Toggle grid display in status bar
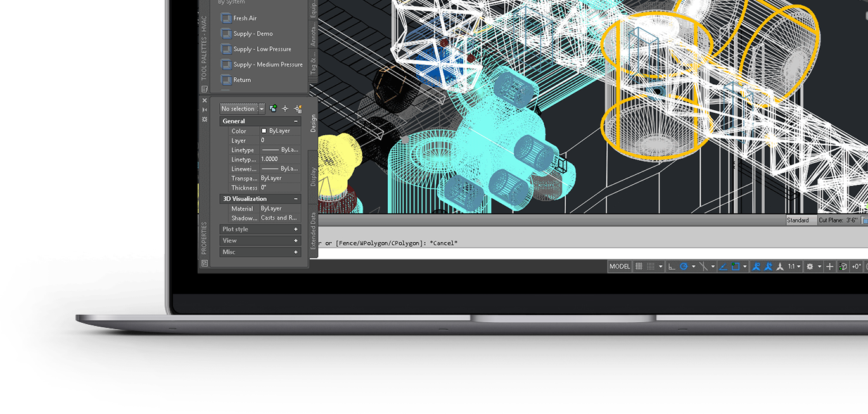Image resolution: width=868 pixels, height=414 pixels. [x=639, y=267]
